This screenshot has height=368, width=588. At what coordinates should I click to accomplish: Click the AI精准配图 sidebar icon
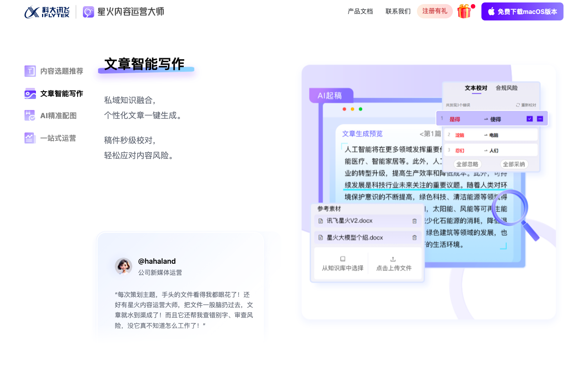point(30,116)
